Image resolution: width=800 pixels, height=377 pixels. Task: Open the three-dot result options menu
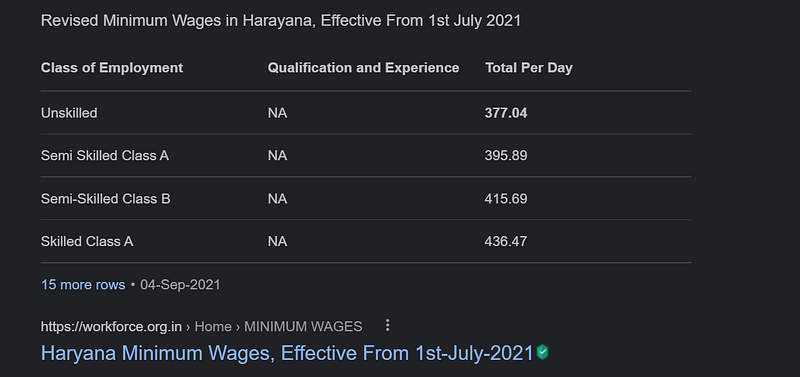pos(387,325)
